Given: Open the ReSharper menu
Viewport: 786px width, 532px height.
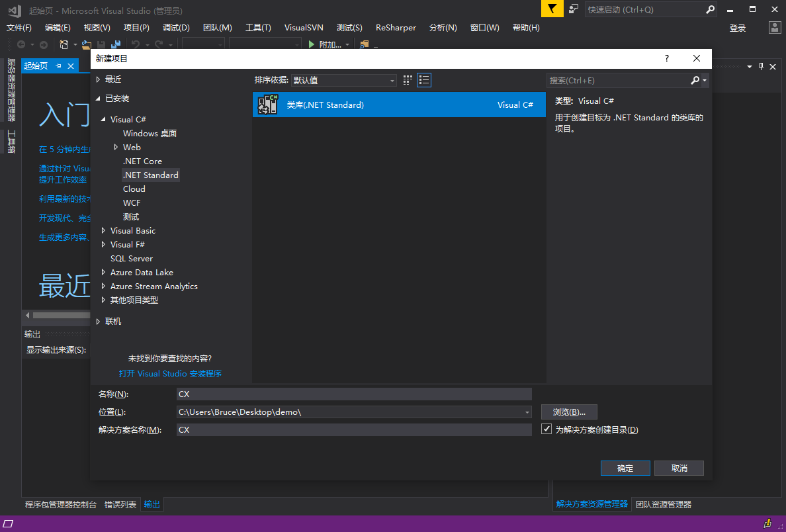Looking at the screenshot, I should click(x=396, y=28).
